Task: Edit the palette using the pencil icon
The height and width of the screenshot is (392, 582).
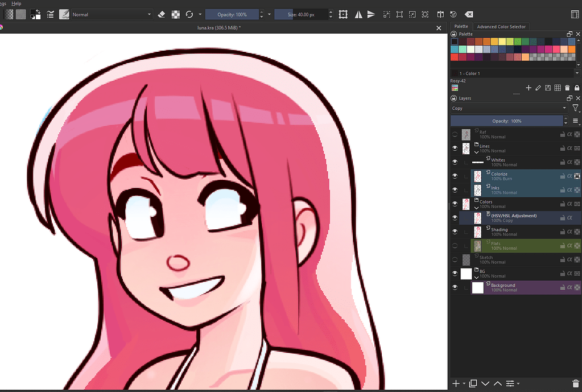Action: (x=538, y=88)
